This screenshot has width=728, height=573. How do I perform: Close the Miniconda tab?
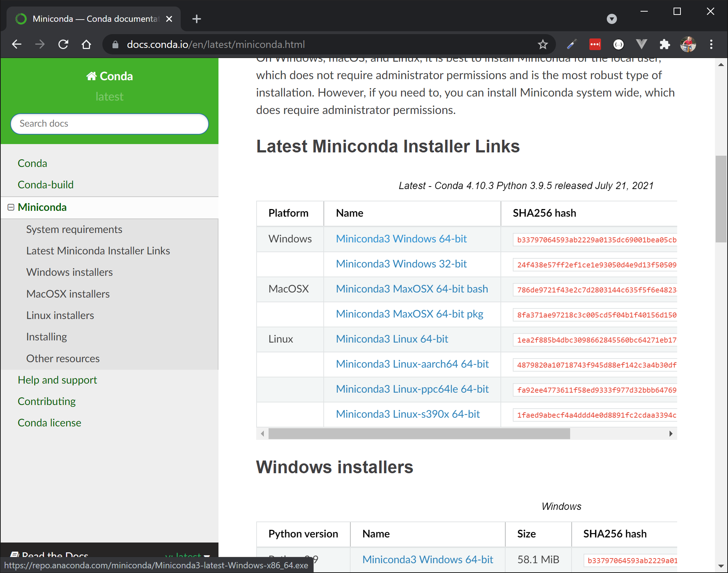[169, 19]
